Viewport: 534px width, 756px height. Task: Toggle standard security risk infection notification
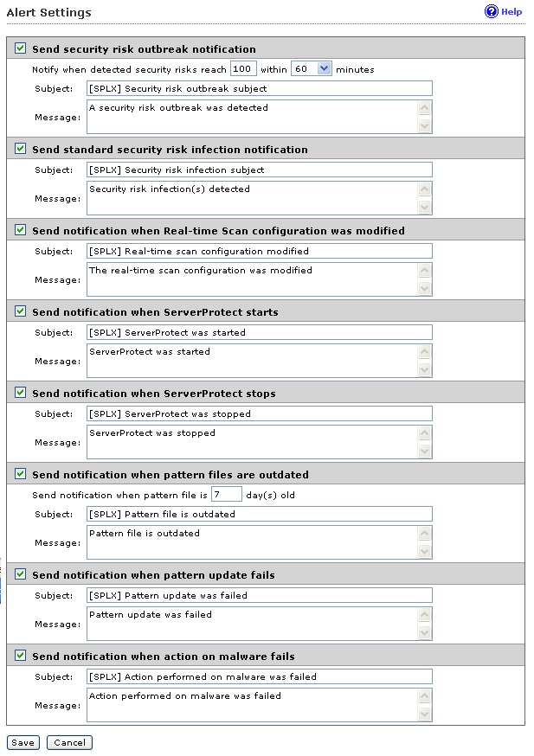tap(21, 150)
